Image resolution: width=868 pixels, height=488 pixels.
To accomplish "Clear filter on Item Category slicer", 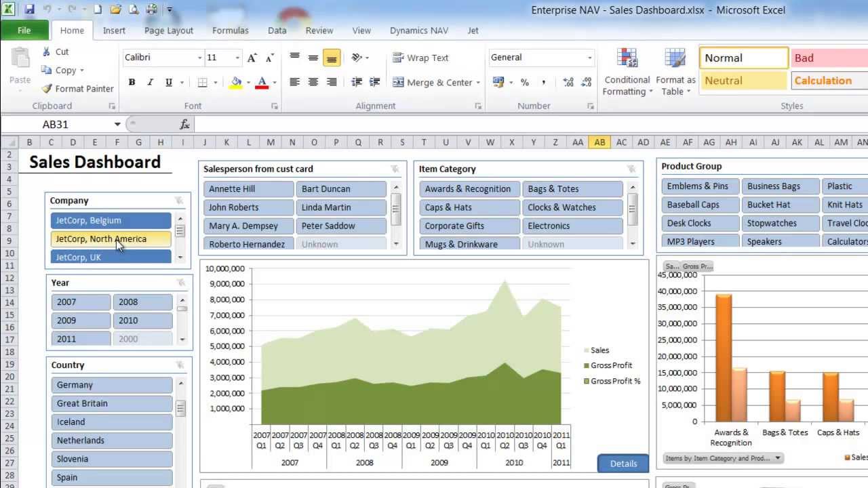I will pos(631,169).
